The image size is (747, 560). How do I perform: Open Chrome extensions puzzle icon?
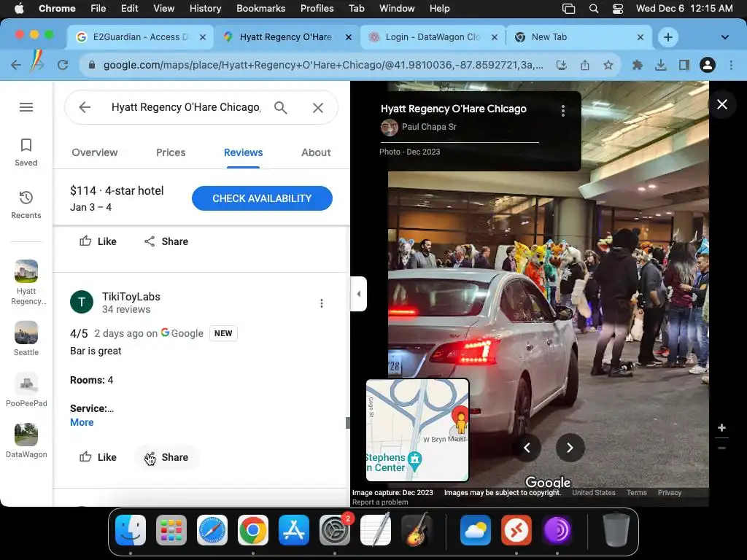click(x=638, y=65)
